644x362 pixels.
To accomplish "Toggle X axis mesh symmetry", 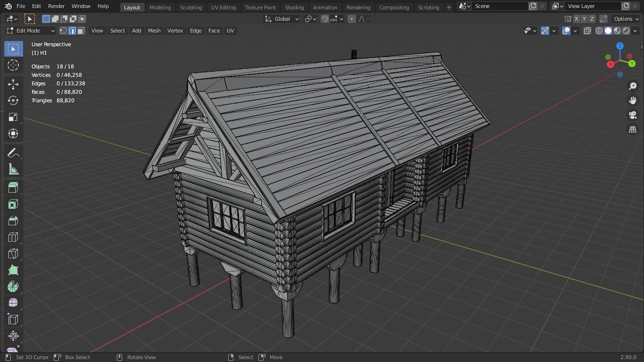I will pyautogui.click(x=576, y=19).
